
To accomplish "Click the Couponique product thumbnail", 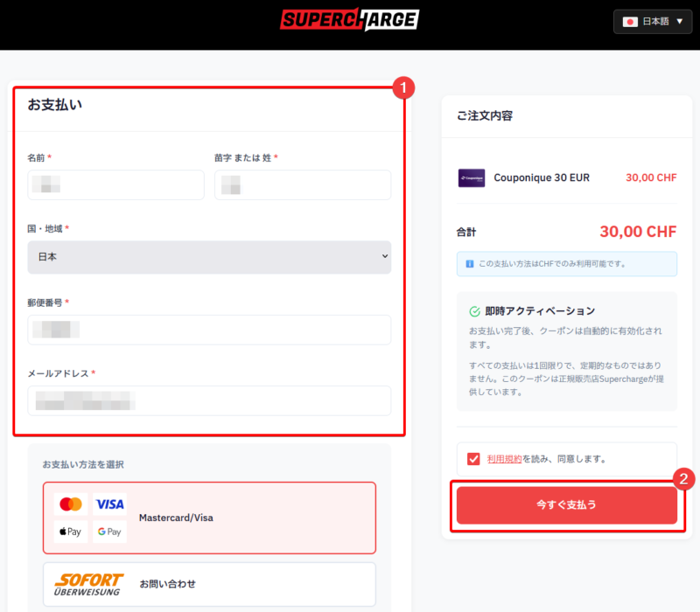I will pos(471,177).
